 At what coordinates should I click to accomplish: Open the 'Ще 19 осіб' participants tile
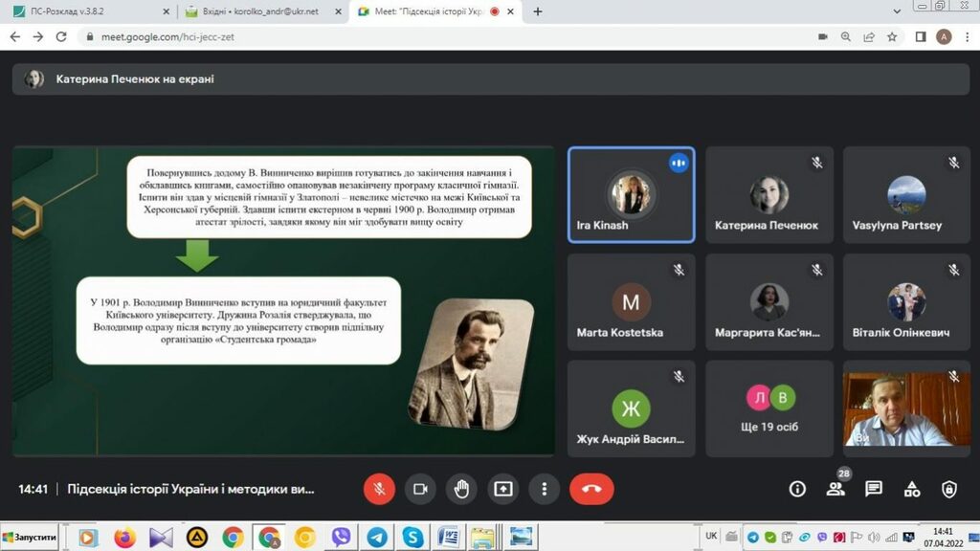(x=769, y=408)
